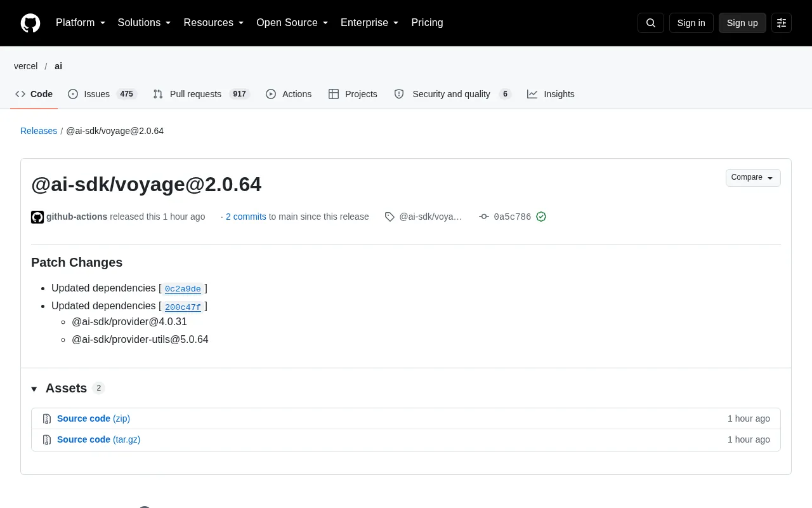Open the appearance settings icon button
Image resolution: width=812 pixels, height=508 pixels.
[x=782, y=23]
